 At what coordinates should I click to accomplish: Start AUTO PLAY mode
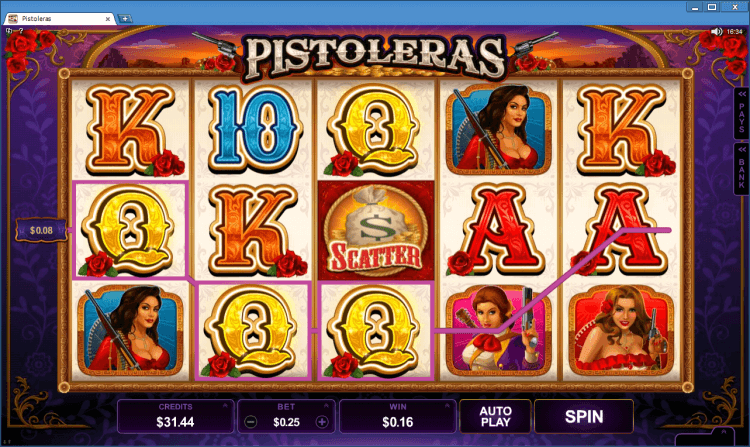(x=496, y=416)
